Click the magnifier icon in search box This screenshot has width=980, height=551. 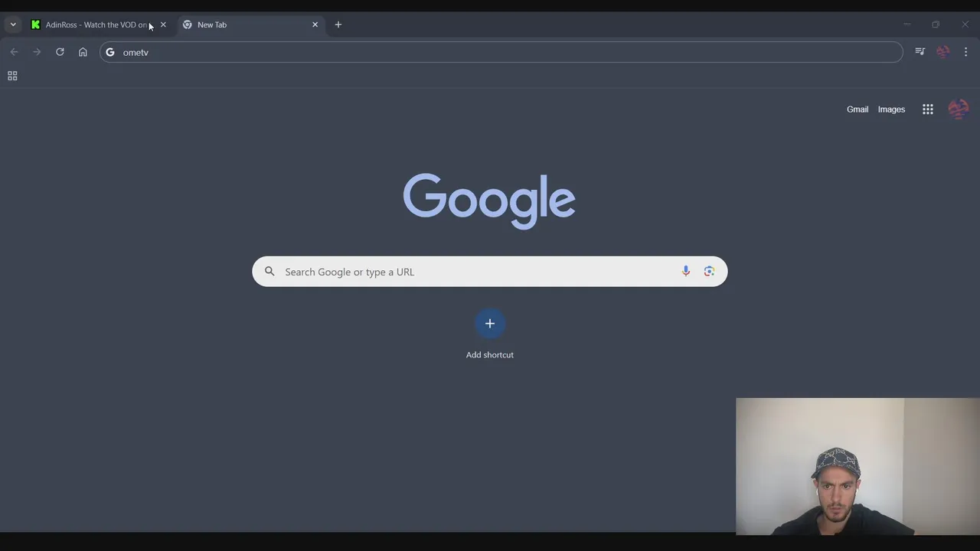coord(269,272)
